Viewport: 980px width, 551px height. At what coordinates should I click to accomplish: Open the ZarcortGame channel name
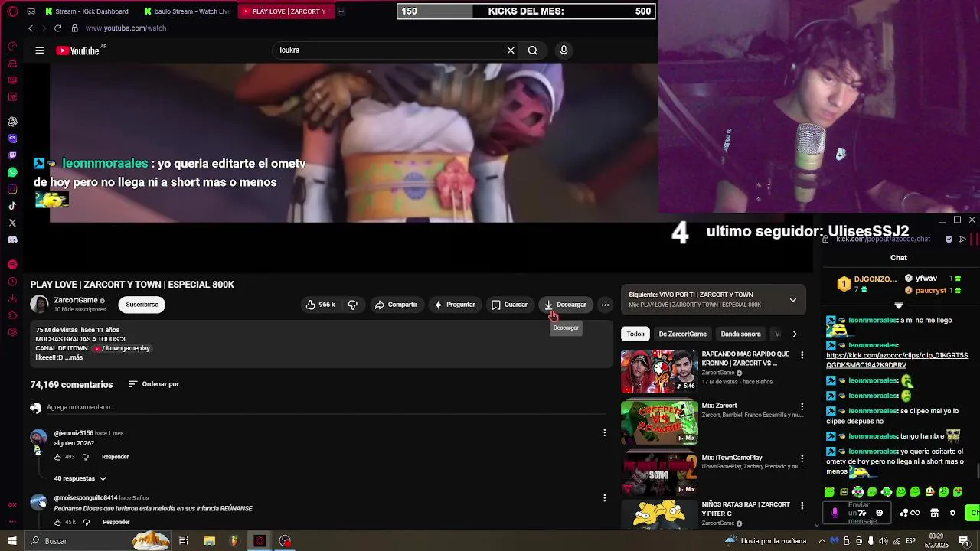[76, 300]
